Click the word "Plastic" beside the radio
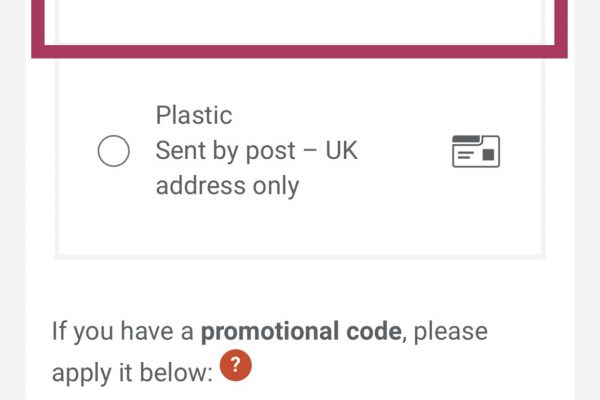Viewport: 600px width, 400px height. (194, 115)
